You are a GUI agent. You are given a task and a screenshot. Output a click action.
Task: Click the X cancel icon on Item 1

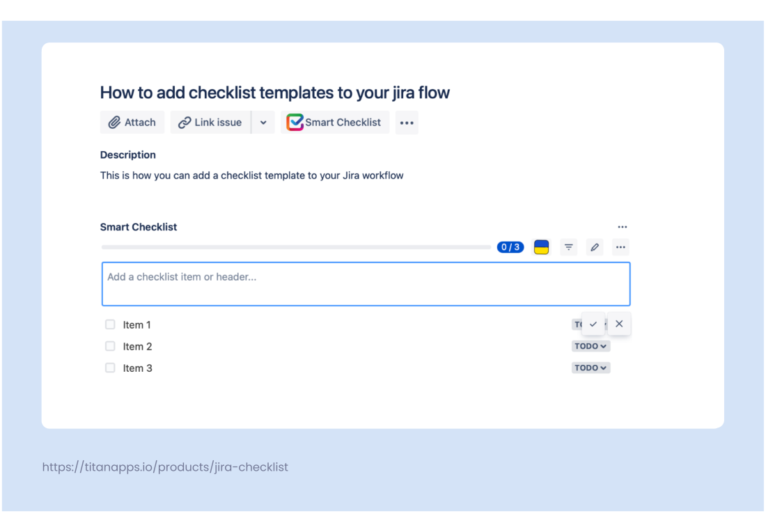coord(619,323)
